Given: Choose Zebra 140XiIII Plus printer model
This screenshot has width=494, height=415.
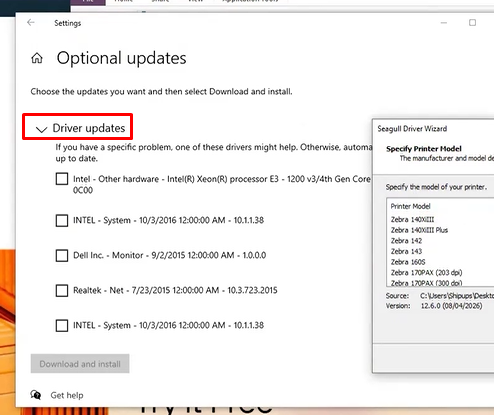Looking at the screenshot, I should tap(419, 230).
